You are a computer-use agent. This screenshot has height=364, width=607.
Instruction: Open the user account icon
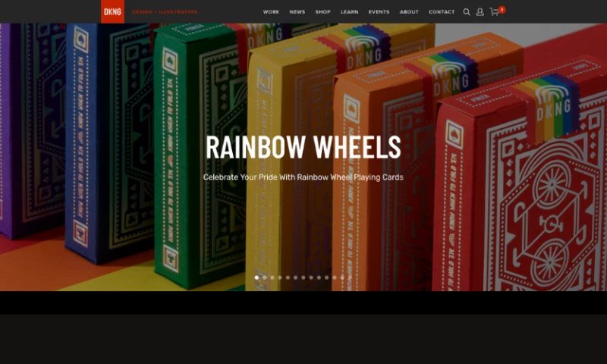pyautogui.click(x=480, y=12)
